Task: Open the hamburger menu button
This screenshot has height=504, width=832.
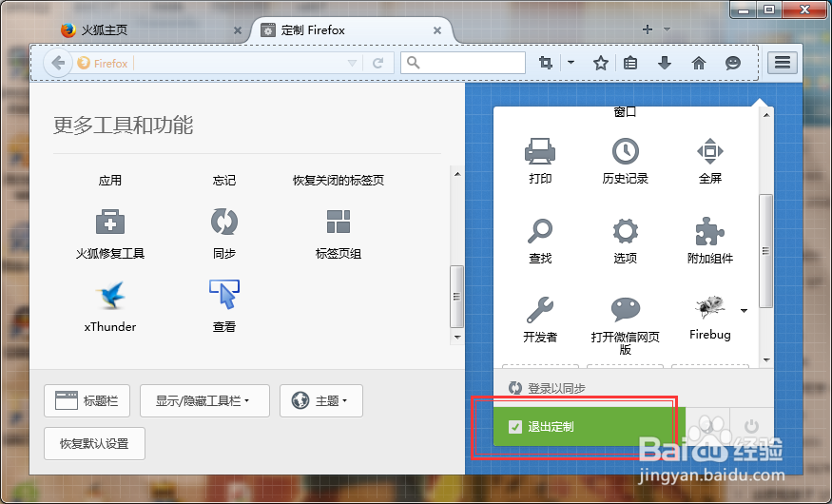Action: tap(783, 63)
